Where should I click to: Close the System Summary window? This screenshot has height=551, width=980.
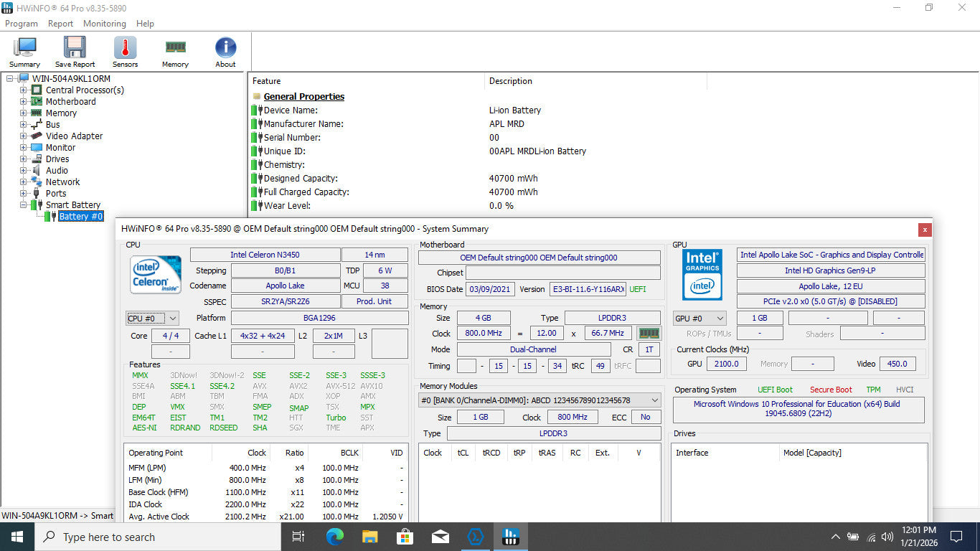click(x=925, y=230)
